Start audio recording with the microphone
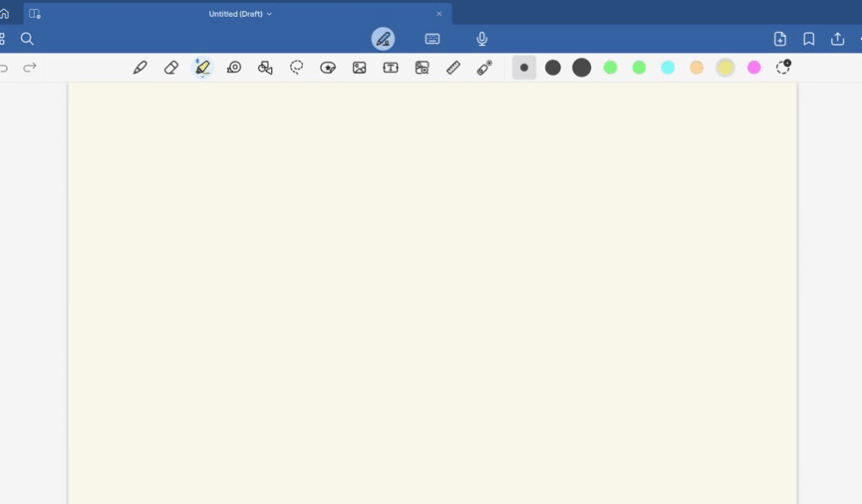 (481, 39)
